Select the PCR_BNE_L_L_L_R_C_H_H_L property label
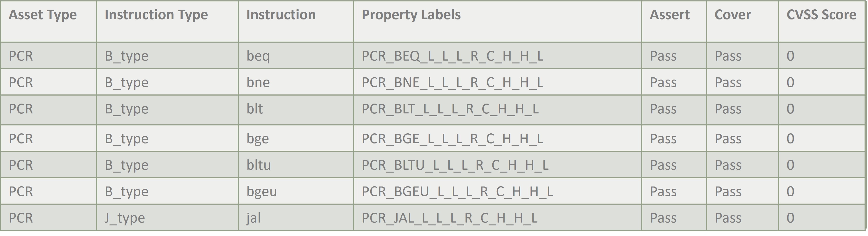The image size is (868, 236). coord(453,83)
